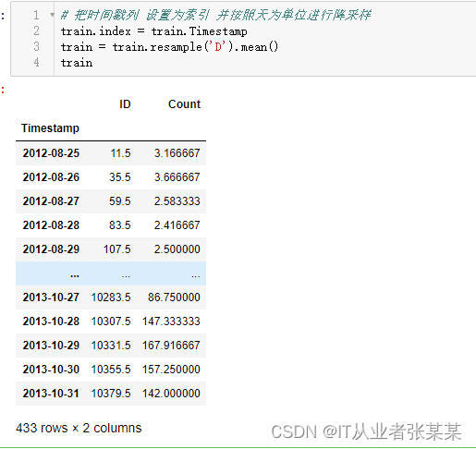Select row index 2012-08-25

(51, 153)
